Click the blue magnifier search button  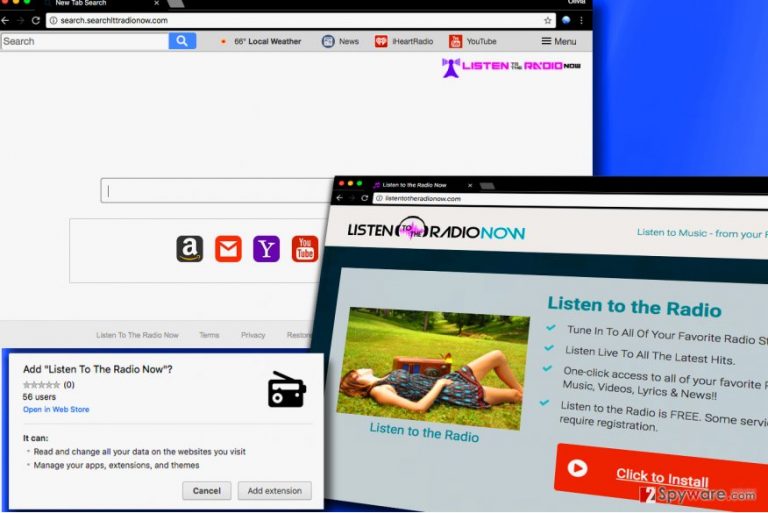tap(182, 41)
